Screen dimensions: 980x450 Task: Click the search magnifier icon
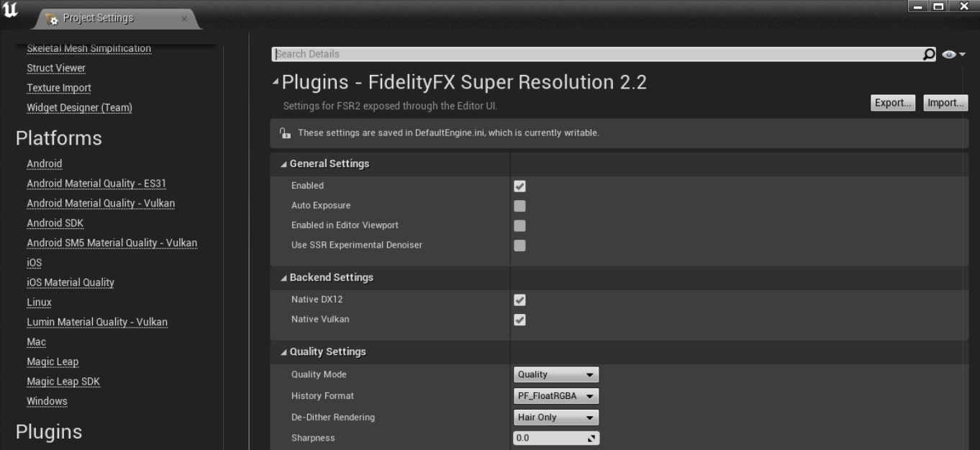pos(929,54)
